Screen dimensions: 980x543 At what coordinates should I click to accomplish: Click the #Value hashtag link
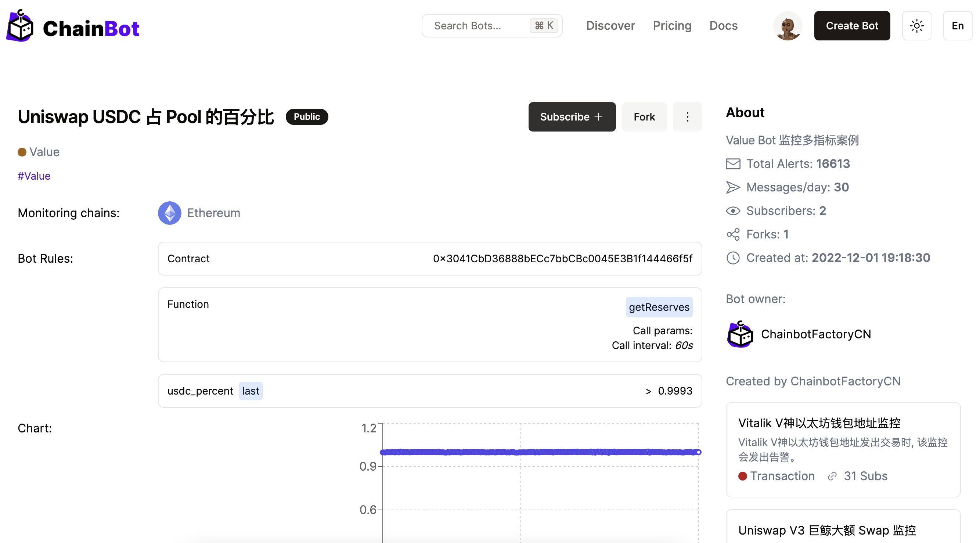coord(34,176)
